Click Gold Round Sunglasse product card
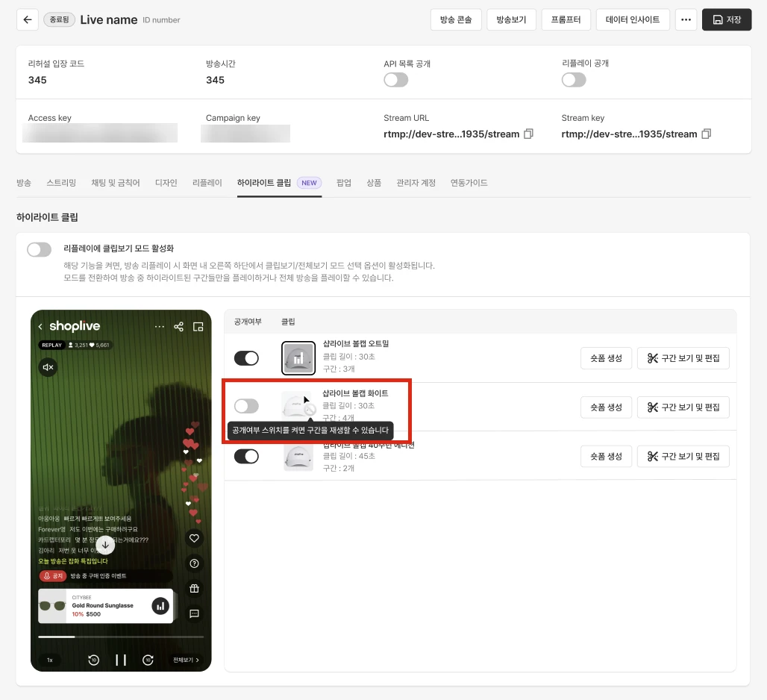Viewport: 767px width, 700px height. click(106, 606)
